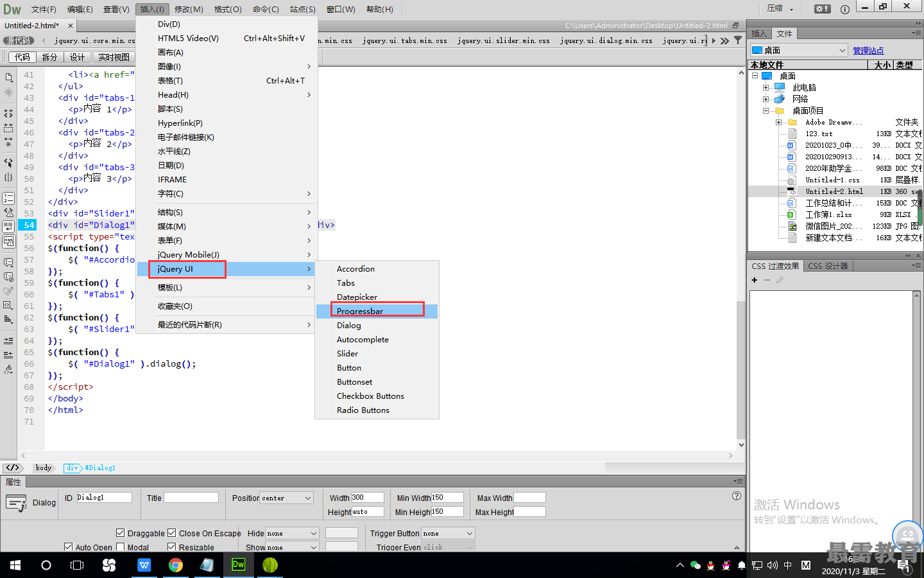Choose Div(D) from Insert menu
This screenshot has width=924, height=578.
point(227,24)
